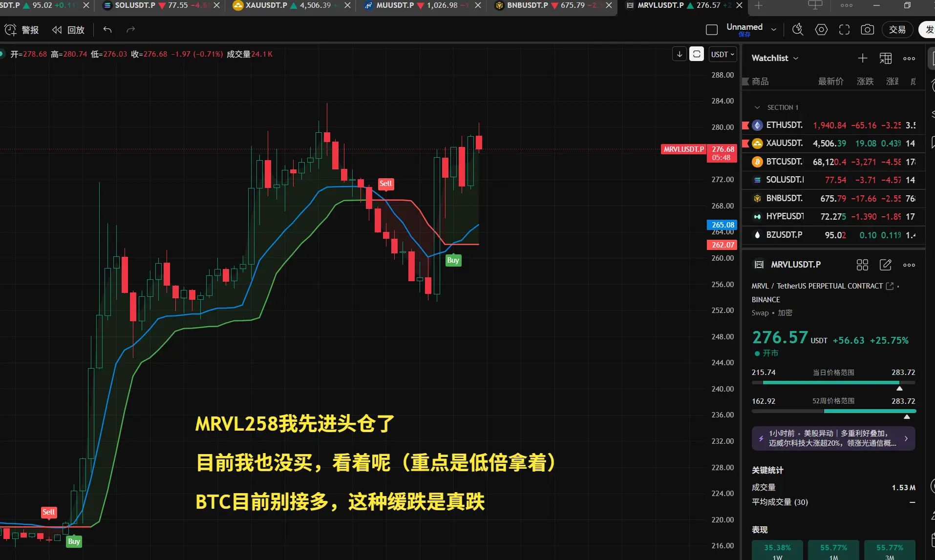Click the 35.38% 1W performance cell
Screen dimensions: 935x560
pos(777,550)
